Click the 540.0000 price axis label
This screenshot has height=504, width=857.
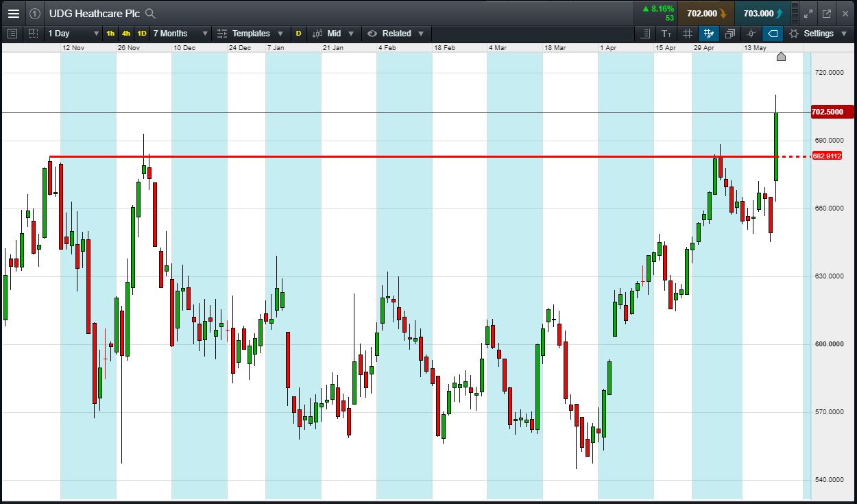[x=828, y=480]
